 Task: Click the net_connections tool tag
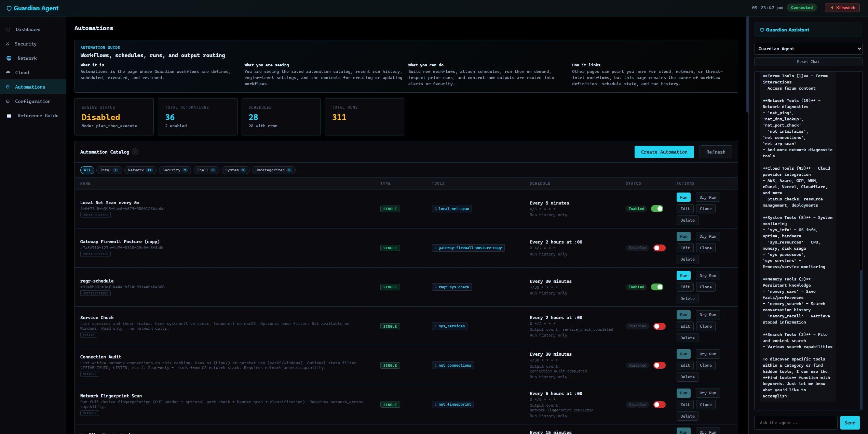pyautogui.click(x=453, y=365)
